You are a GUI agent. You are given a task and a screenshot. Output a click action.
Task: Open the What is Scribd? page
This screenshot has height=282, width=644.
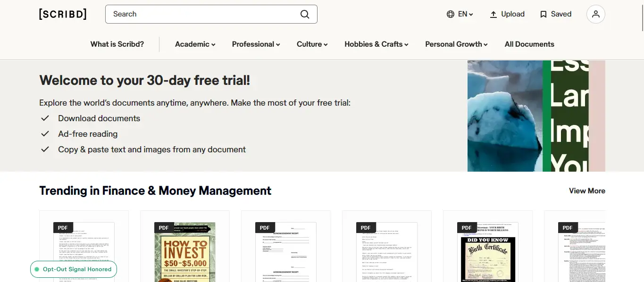click(x=117, y=44)
